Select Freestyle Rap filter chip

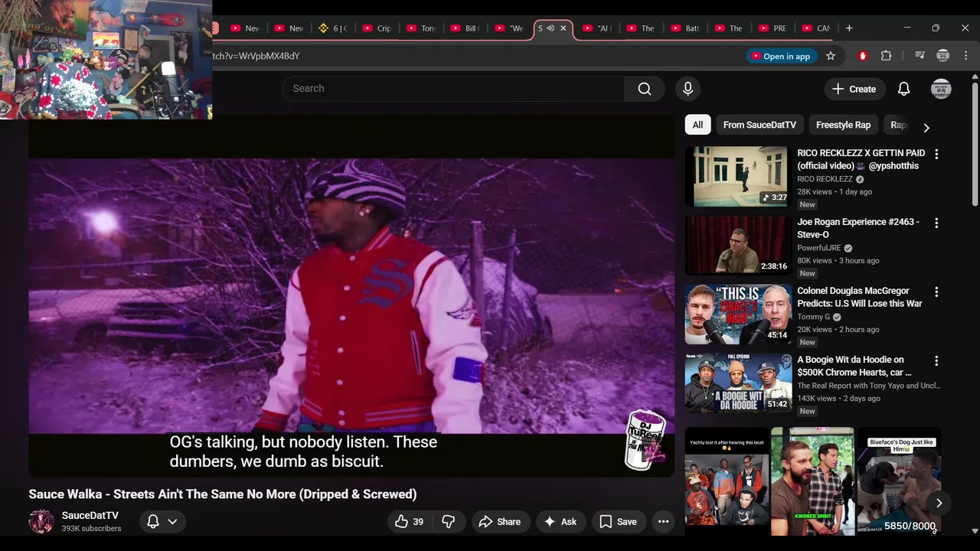point(843,125)
